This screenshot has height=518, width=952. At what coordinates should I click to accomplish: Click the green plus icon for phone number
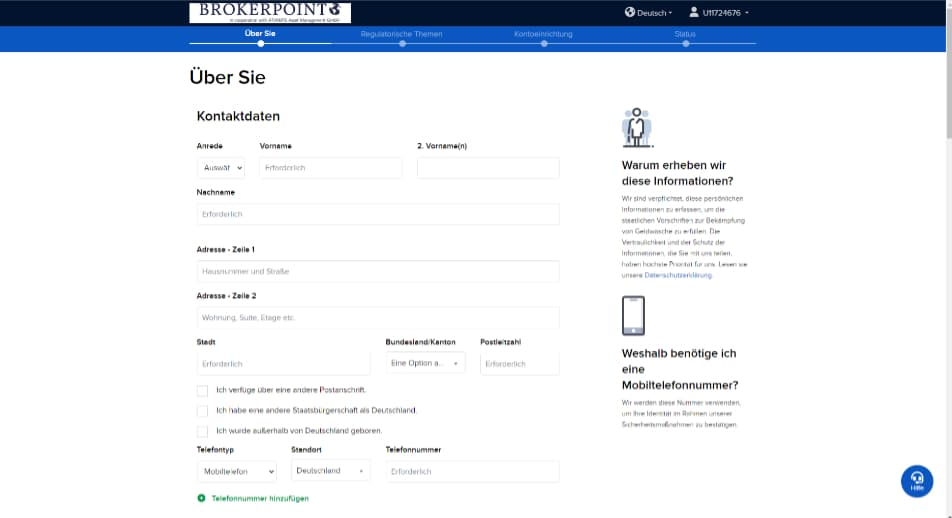tap(202, 498)
